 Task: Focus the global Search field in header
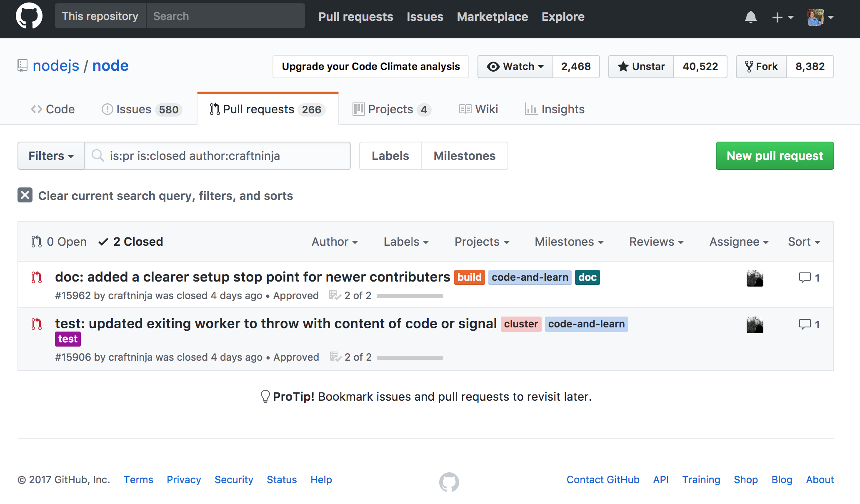tap(225, 16)
